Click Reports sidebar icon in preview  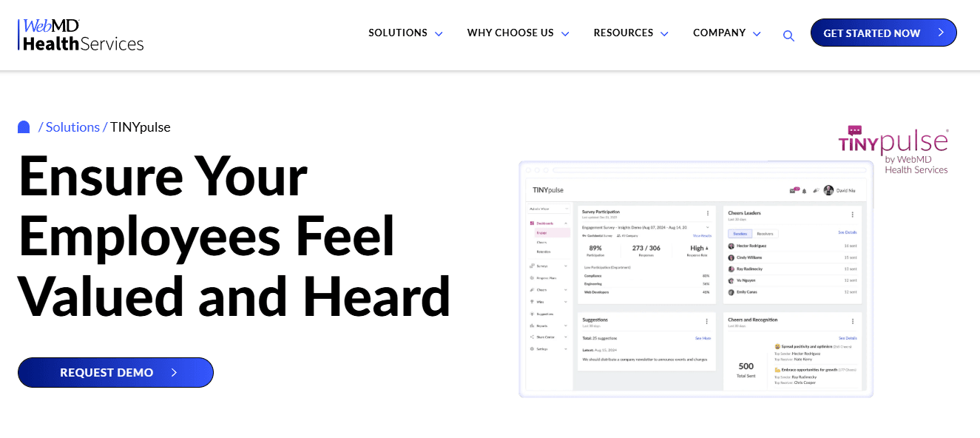point(532,326)
